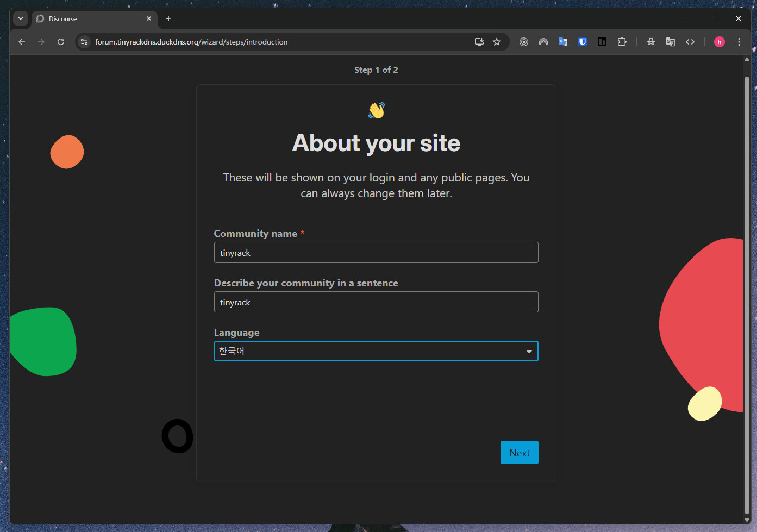Screen dimensions: 757x532
Task: Click the Next button
Action: point(520,453)
